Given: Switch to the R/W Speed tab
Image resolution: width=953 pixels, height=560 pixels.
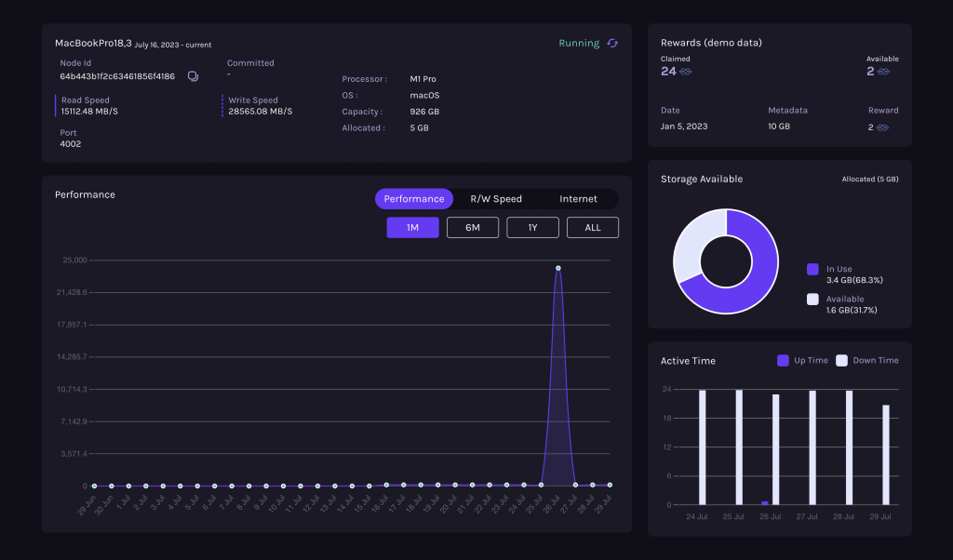Looking at the screenshot, I should pyautogui.click(x=495, y=199).
